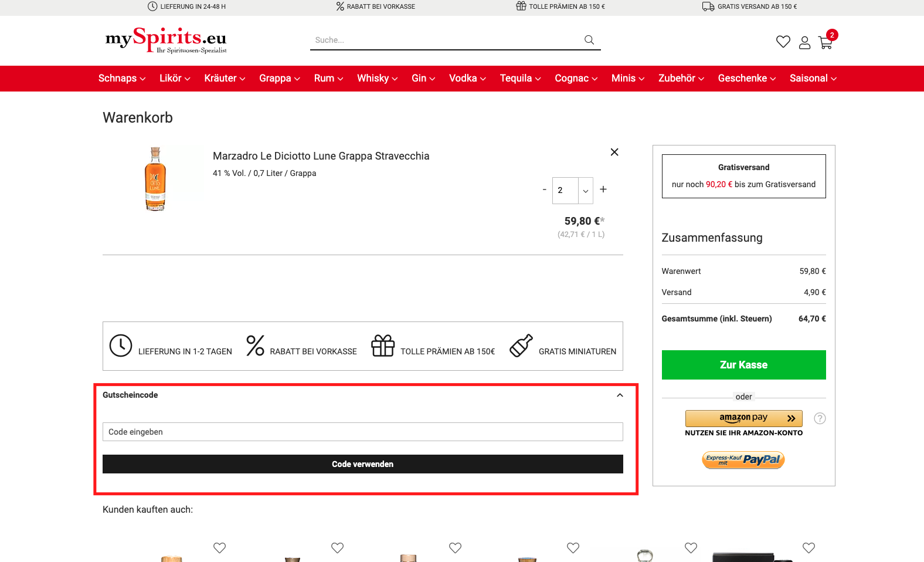Open the wishlist heart icon in header
Image resolution: width=924 pixels, height=562 pixels.
(783, 42)
